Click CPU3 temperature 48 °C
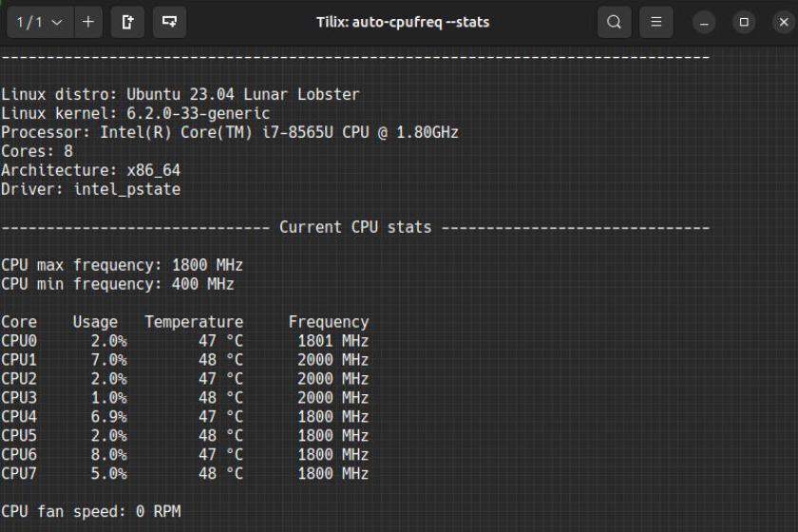This screenshot has height=532, width=798. [x=220, y=398]
